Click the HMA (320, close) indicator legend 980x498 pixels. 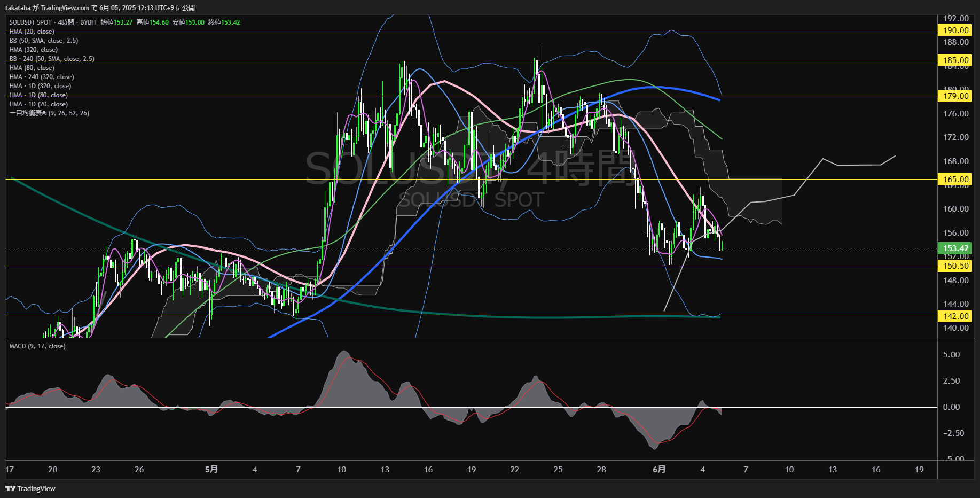[x=34, y=50]
